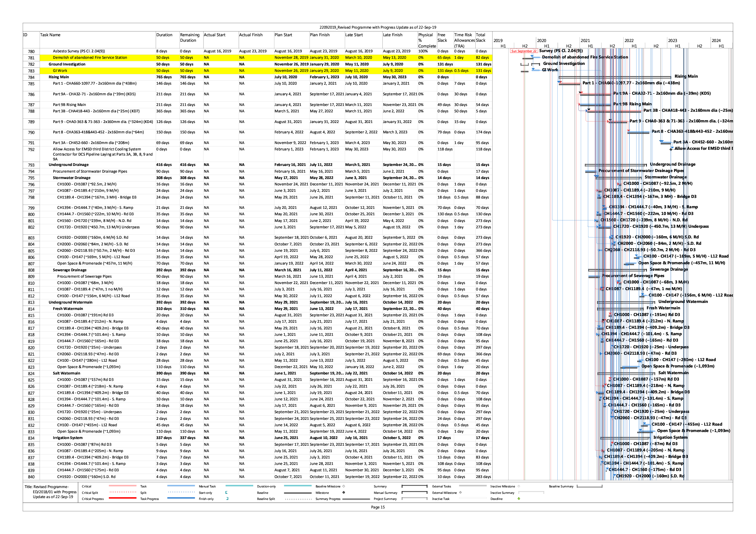Click the 2022 year header in timeline
Screen dimensions: 756x534
pos(629,40)
